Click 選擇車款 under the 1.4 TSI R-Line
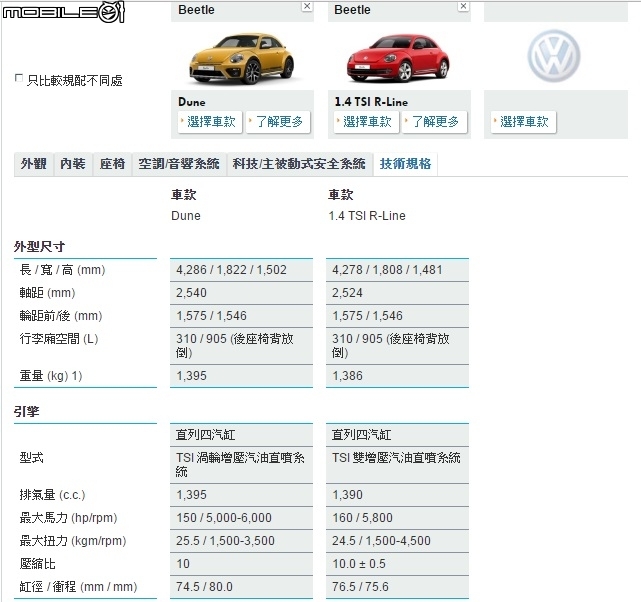This screenshot has width=641, height=602. click(366, 122)
